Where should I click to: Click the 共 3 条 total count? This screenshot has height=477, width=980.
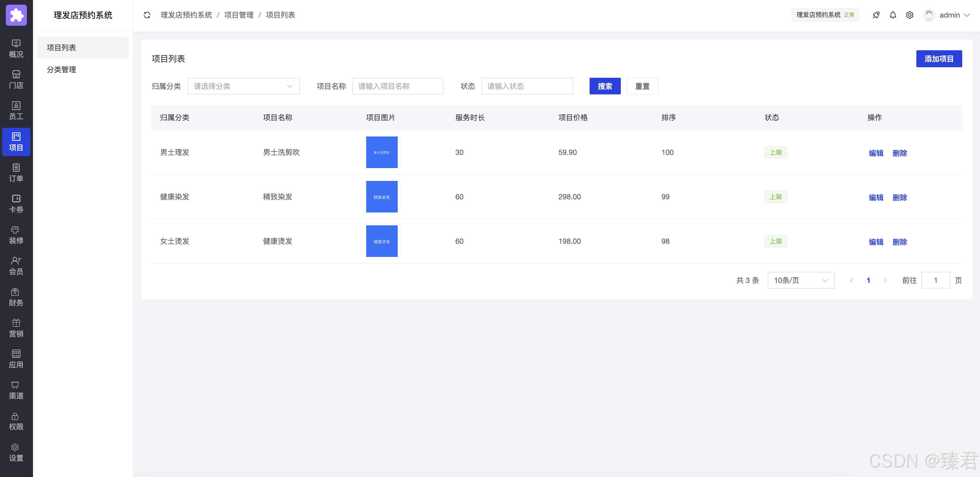coord(748,280)
